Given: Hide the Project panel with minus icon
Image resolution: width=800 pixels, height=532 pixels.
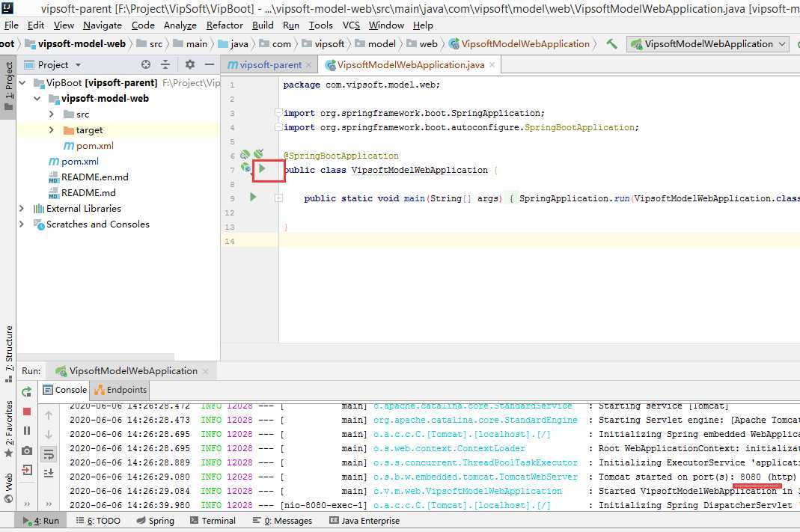Looking at the screenshot, I should point(210,64).
